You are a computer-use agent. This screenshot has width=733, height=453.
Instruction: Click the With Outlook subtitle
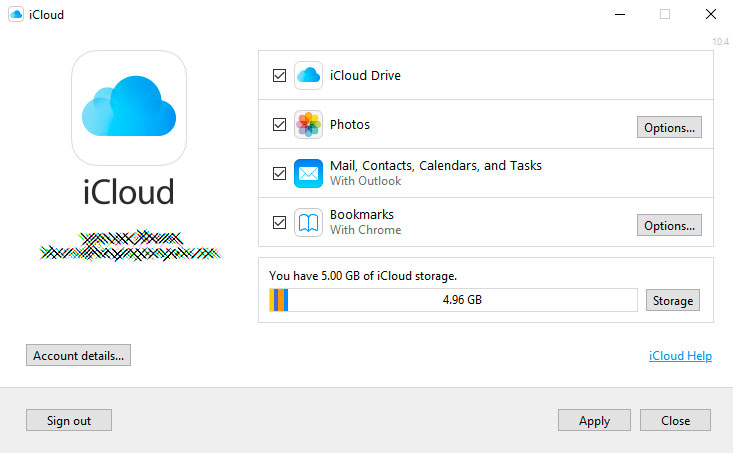(366, 181)
